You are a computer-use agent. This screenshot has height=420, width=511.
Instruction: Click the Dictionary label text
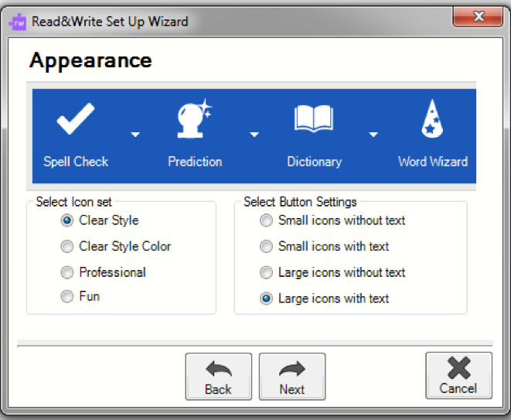click(314, 162)
